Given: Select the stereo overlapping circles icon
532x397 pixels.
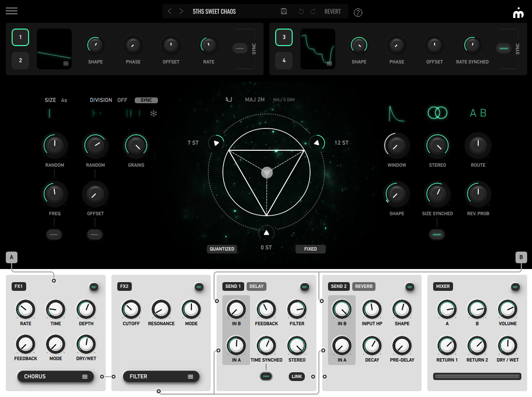Looking at the screenshot, I should [x=438, y=113].
